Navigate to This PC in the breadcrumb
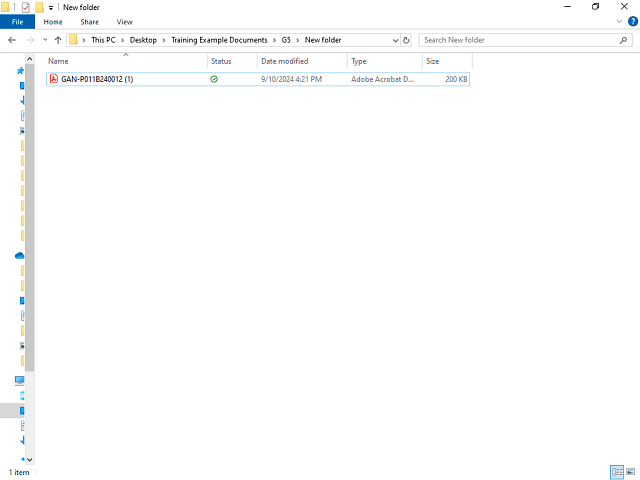 (103, 40)
